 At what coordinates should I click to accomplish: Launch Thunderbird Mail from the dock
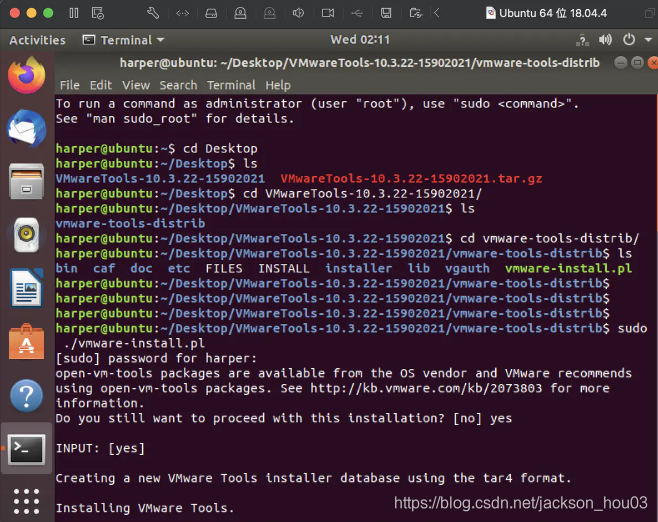[26, 128]
